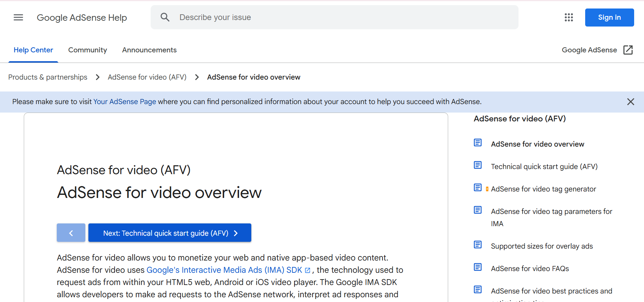Open sidebar AdSense for video tag parameters for IMA

552,218
